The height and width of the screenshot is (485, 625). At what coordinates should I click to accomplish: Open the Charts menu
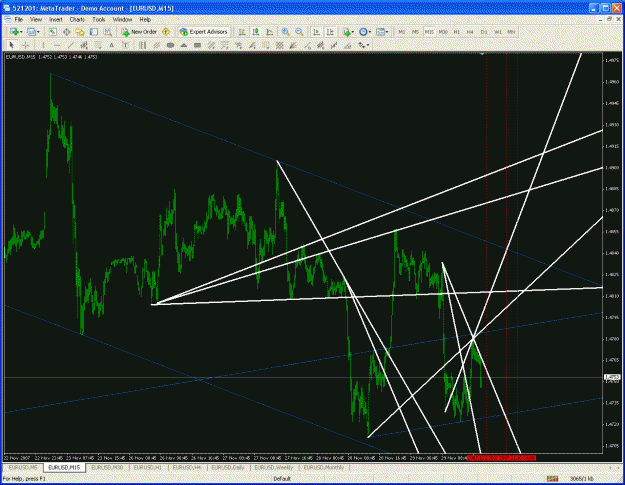coord(77,20)
